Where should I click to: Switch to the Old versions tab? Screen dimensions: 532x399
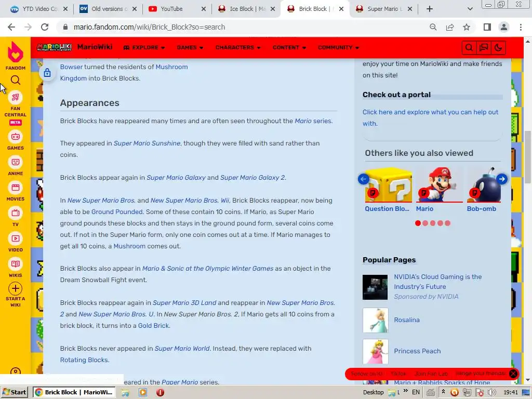pyautogui.click(x=103, y=9)
